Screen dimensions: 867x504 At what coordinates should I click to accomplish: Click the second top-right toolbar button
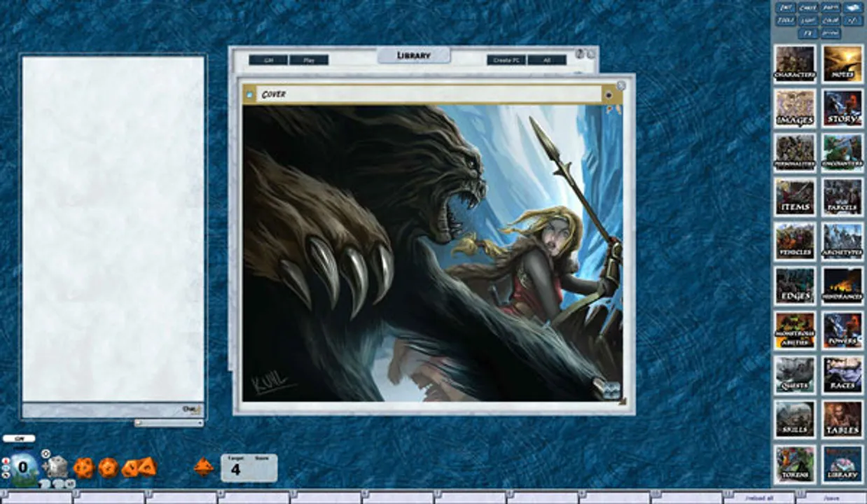[808, 8]
